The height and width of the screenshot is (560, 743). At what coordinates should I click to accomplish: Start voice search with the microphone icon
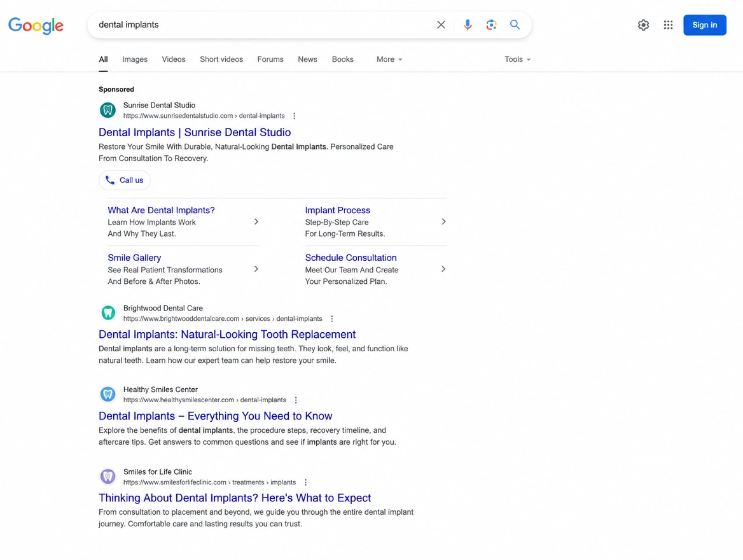(468, 25)
